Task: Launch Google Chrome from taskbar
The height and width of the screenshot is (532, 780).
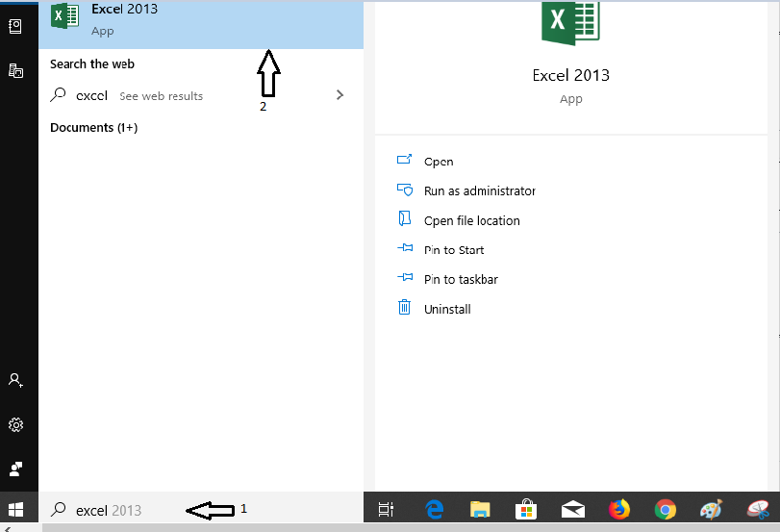Action: tap(666, 510)
